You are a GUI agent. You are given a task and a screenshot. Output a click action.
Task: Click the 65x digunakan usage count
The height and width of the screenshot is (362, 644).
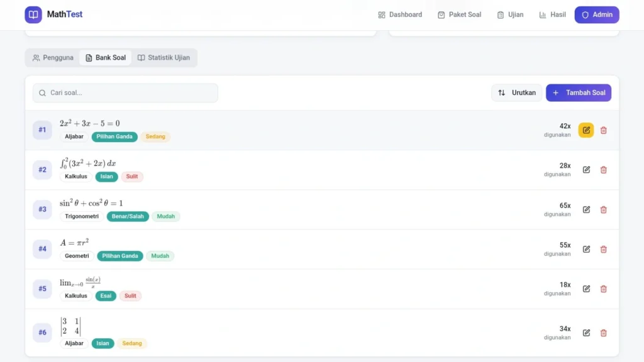point(557,209)
